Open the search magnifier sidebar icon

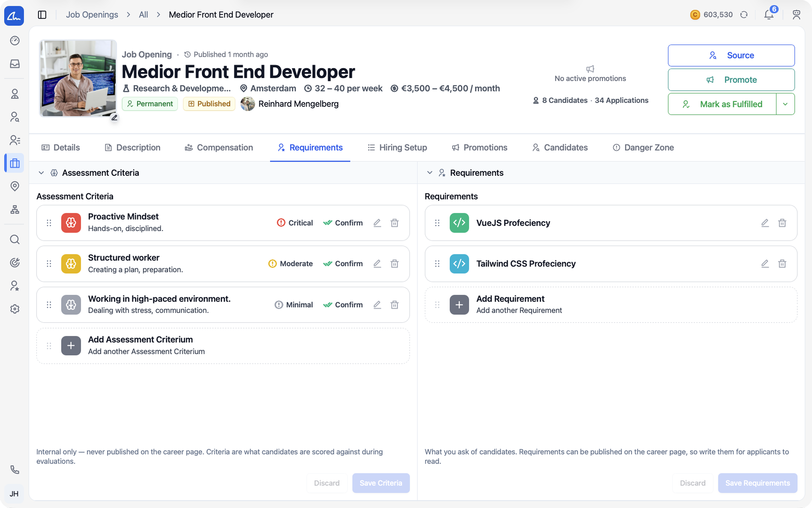point(15,240)
